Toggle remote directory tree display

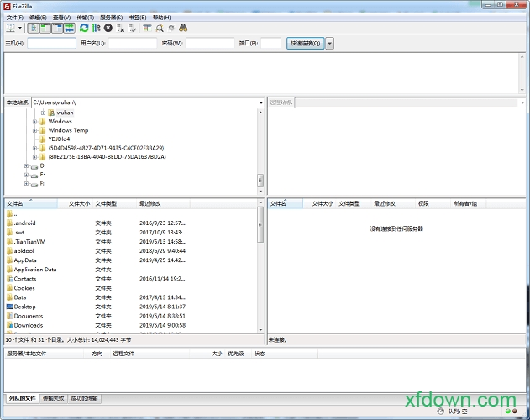pyautogui.click(x=57, y=28)
